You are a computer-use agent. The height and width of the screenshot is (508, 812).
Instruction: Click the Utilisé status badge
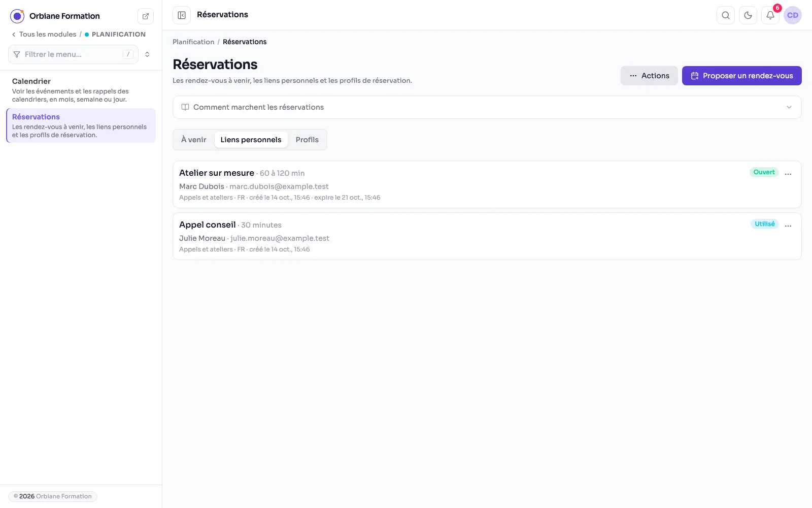pos(764,224)
